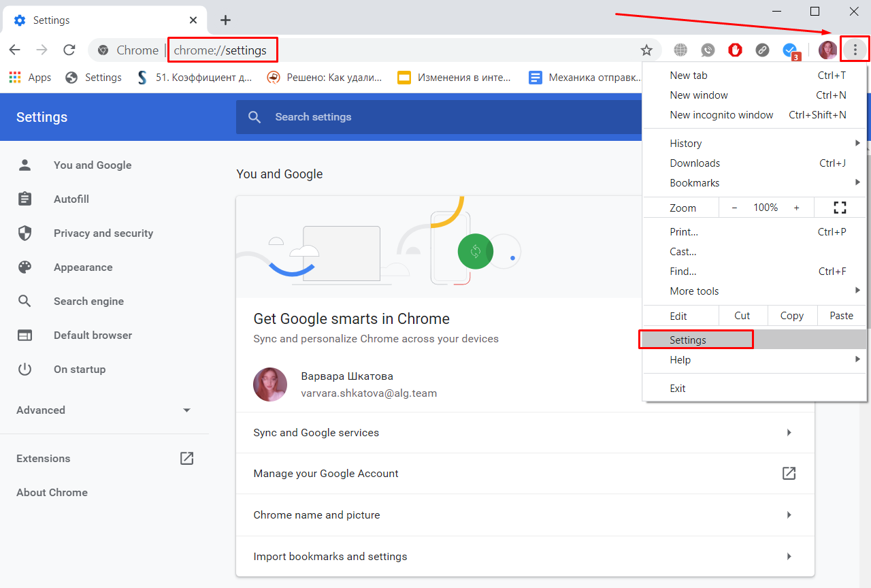The height and width of the screenshot is (588, 871).
Task: Open On startup settings
Action: coord(80,369)
